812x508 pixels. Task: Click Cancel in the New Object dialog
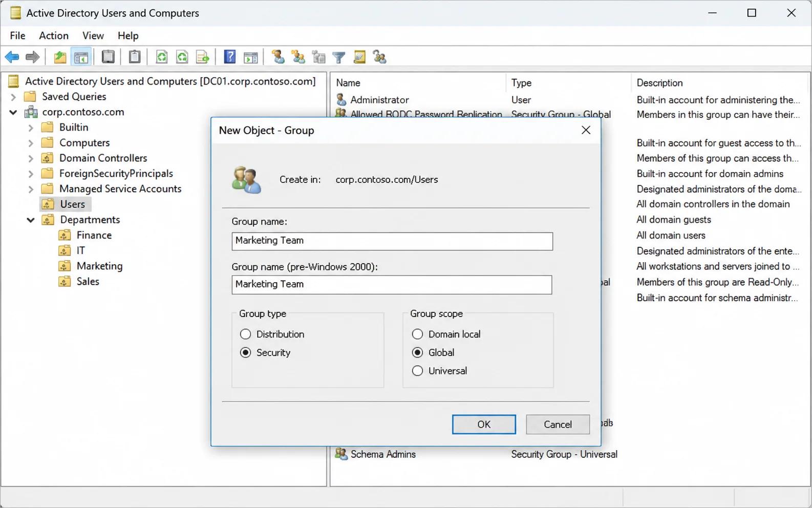[558, 425]
